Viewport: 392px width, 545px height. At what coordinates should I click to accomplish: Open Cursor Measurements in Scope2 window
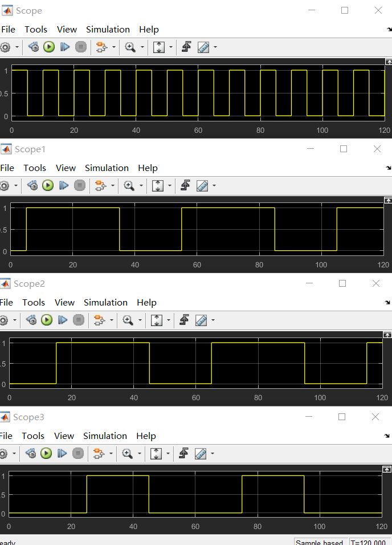201,320
